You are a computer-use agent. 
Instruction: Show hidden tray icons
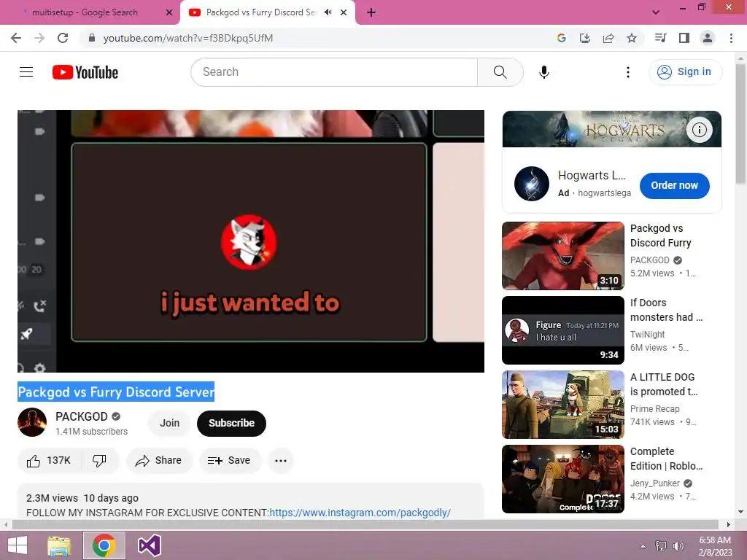tap(643, 546)
